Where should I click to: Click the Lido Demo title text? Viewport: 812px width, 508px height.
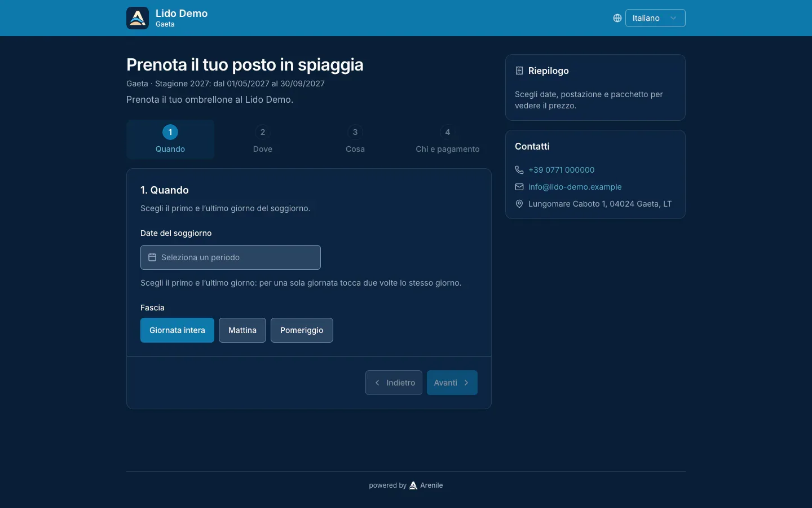[x=182, y=14]
